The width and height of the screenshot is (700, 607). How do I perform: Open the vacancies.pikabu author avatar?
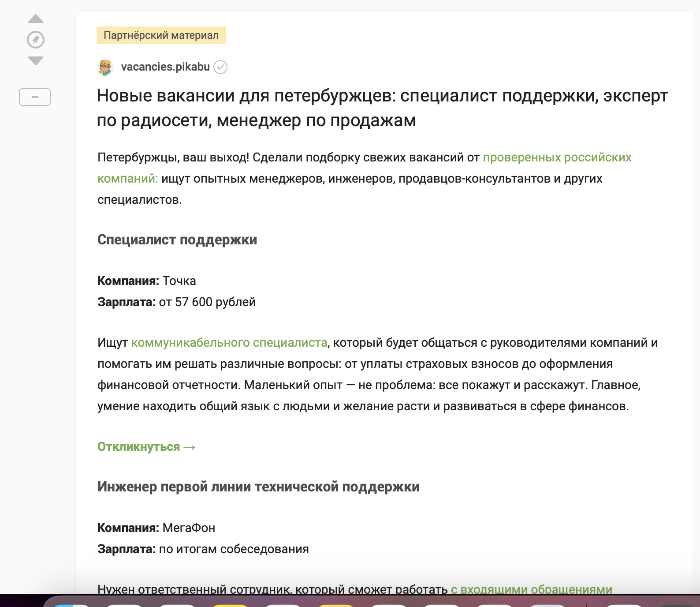coord(105,67)
